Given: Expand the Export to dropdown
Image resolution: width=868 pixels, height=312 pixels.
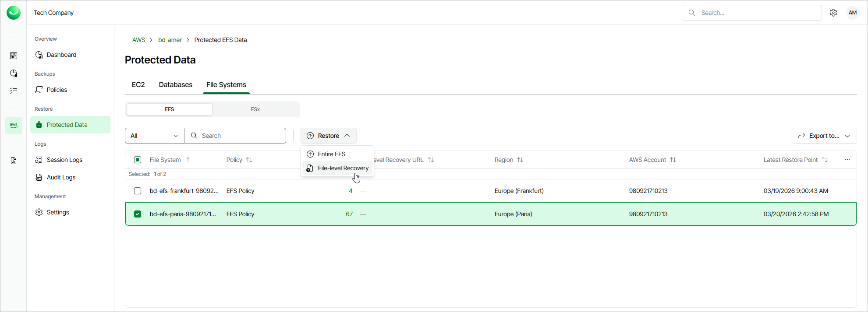Looking at the screenshot, I should tap(824, 136).
